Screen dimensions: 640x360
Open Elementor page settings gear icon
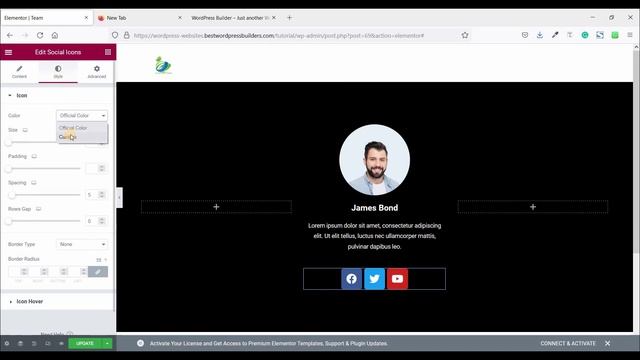pyautogui.click(x=7, y=344)
